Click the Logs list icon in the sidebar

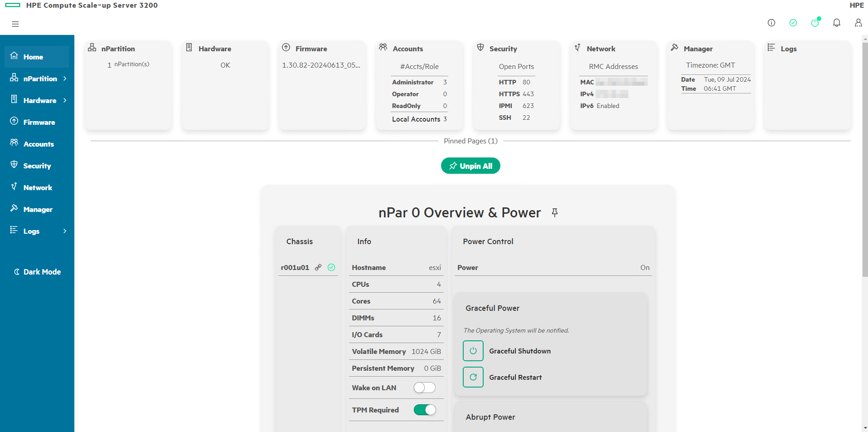tap(14, 230)
